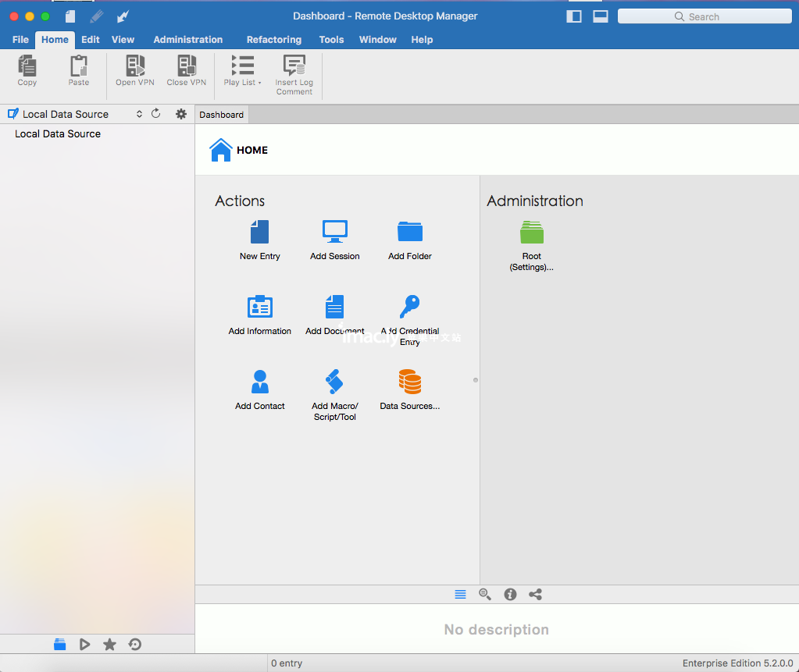This screenshot has height=672, width=799.
Task: Click the quick connect icon in title bar
Action: pyautogui.click(x=123, y=16)
